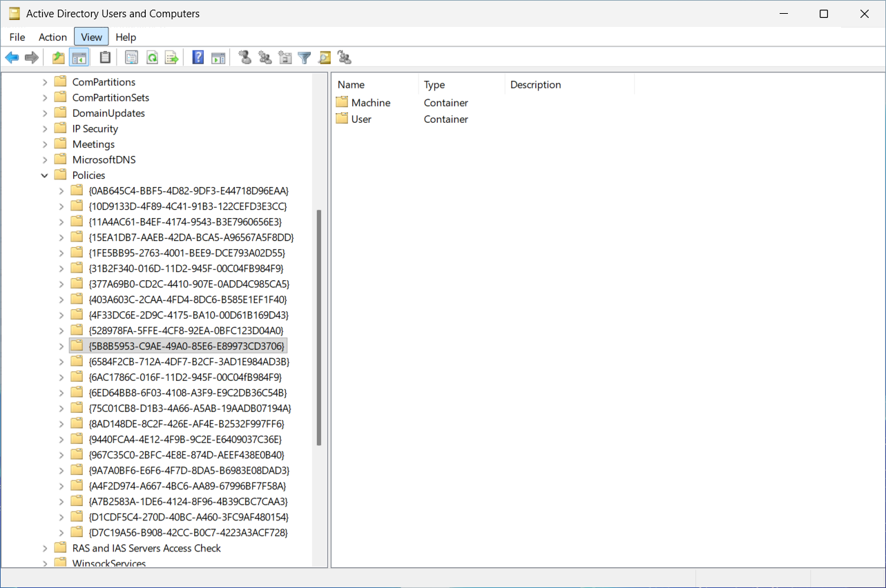Select policy {6584F2CB-712A-4DF7-B2CF-3AD1E984AD3B}
The image size is (886, 588).
(x=189, y=362)
